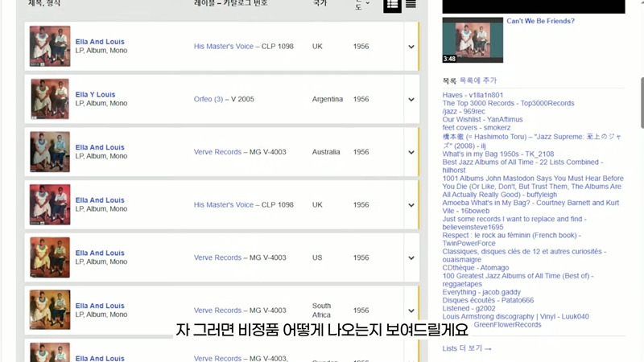Expand the second UK CLP 1098 row

(x=411, y=205)
